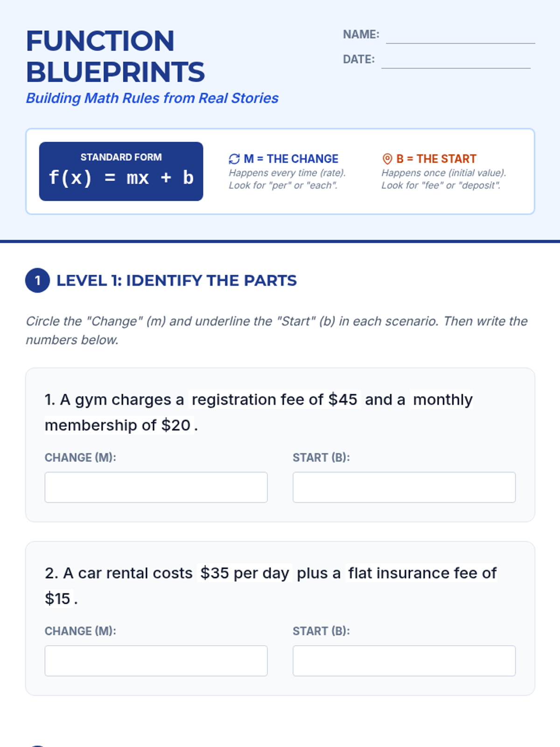Select the highlighted "$35 per day" phrase
This screenshot has width=560, height=747.
tap(245, 573)
